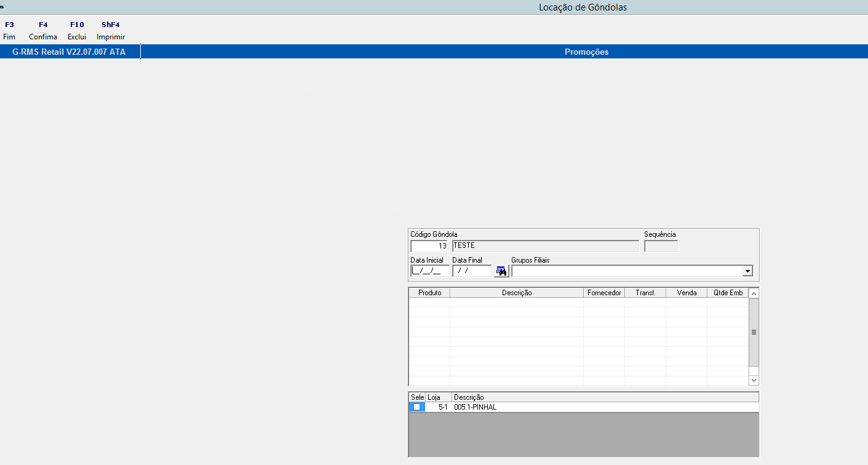Select the 005.1-PINHAL store description cell
The height and width of the screenshot is (465, 868).
tap(605, 407)
